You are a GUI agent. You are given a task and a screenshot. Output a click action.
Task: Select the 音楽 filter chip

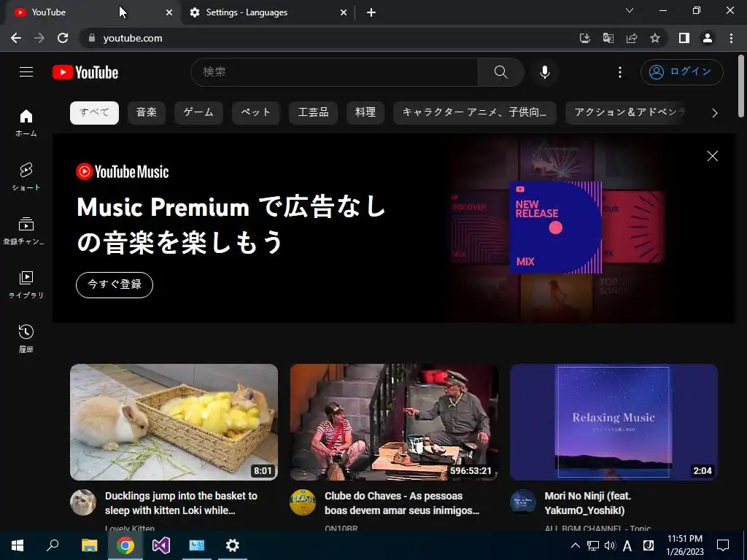(146, 112)
